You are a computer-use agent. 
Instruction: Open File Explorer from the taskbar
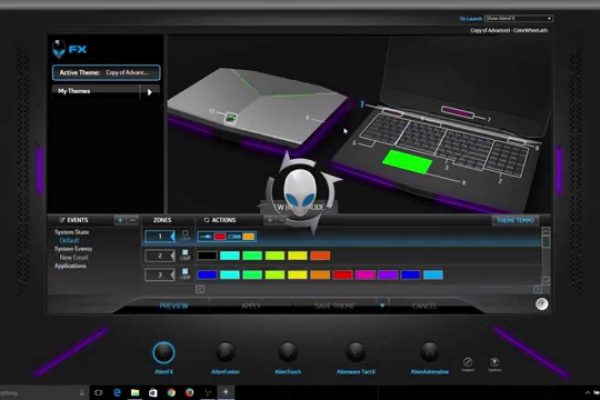(135, 392)
